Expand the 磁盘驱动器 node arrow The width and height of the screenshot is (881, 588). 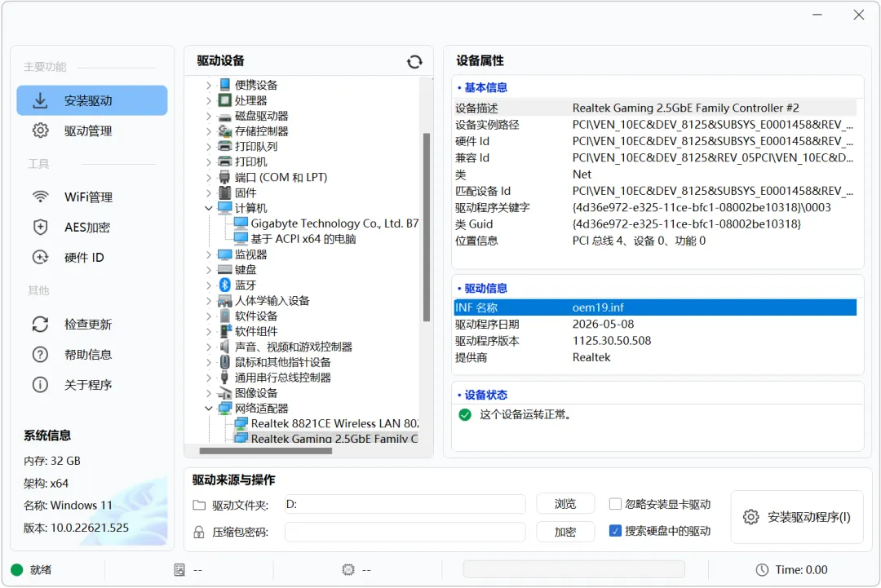point(209,117)
